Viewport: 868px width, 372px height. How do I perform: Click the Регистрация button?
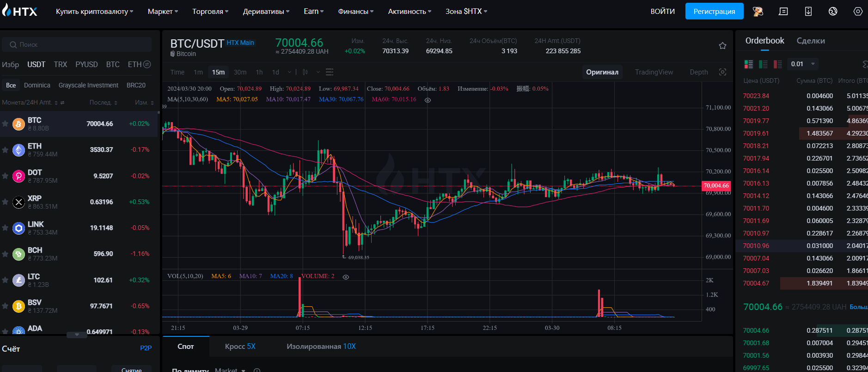(x=714, y=11)
